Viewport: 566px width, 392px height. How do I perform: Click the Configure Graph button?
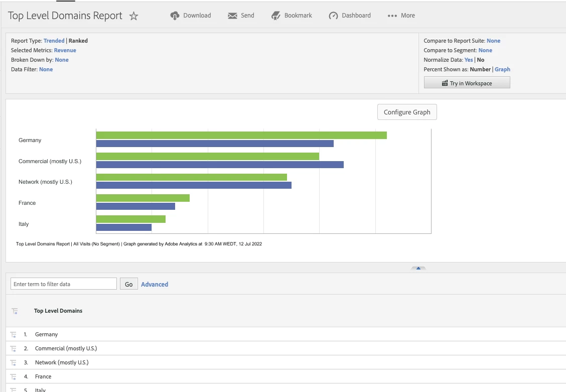pos(407,112)
